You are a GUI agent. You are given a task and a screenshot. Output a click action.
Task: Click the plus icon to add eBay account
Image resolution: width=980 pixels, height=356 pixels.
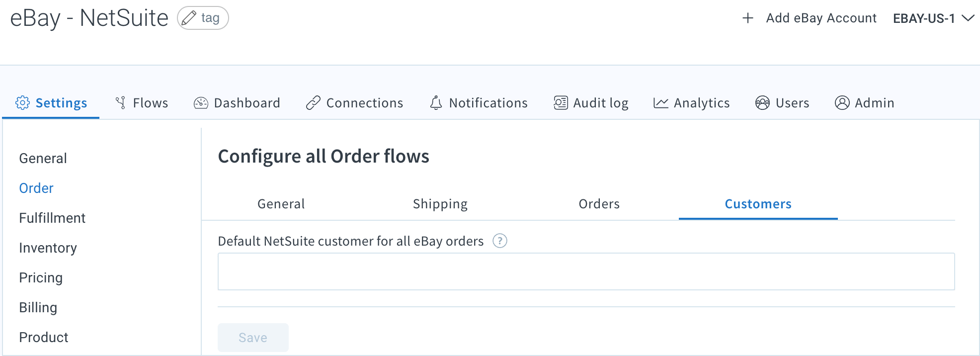[747, 18]
